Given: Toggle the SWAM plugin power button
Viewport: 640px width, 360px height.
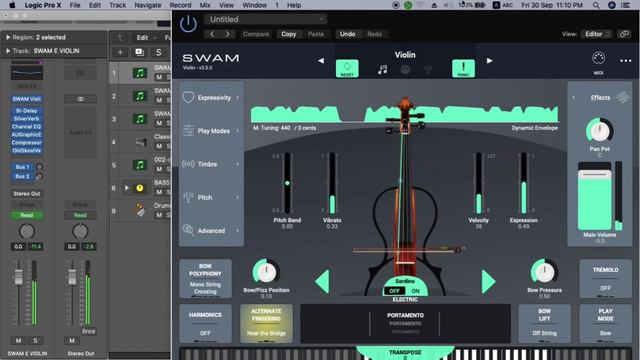Looking at the screenshot, I should tap(188, 24).
